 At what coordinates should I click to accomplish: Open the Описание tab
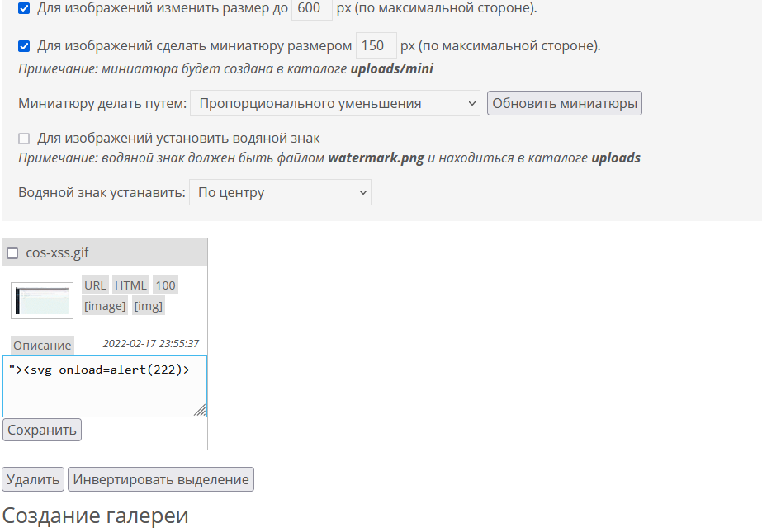click(x=41, y=345)
